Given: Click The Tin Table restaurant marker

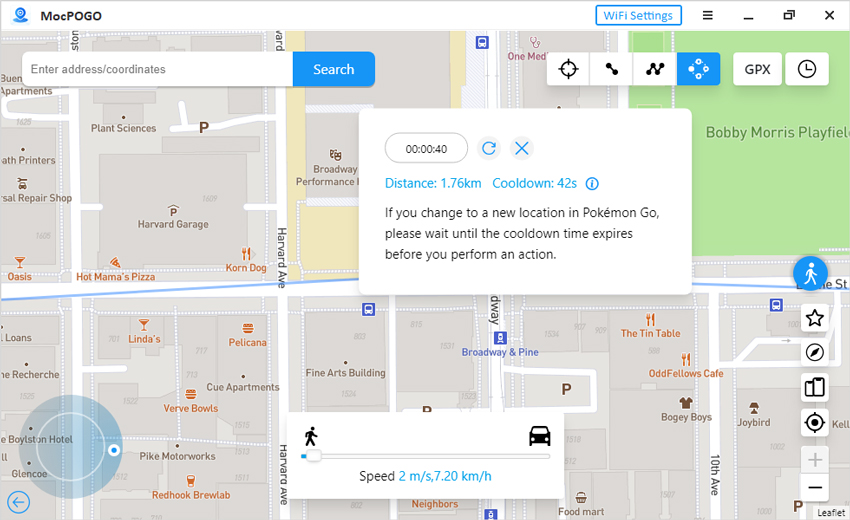Looking at the screenshot, I should pos(650,320).
